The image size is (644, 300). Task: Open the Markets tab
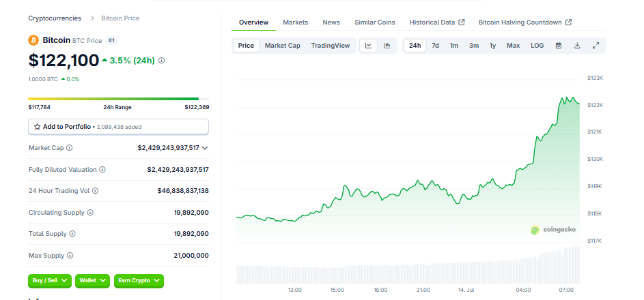tap(295, 22)
